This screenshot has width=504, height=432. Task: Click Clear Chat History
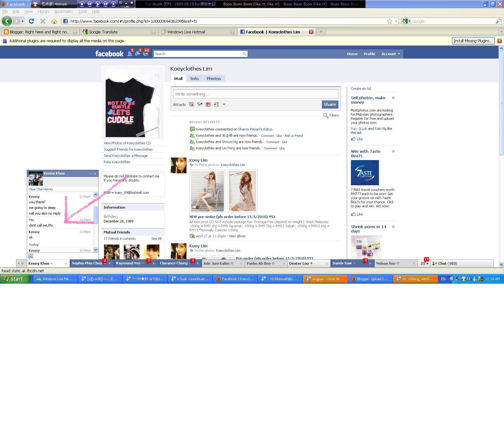41,189
